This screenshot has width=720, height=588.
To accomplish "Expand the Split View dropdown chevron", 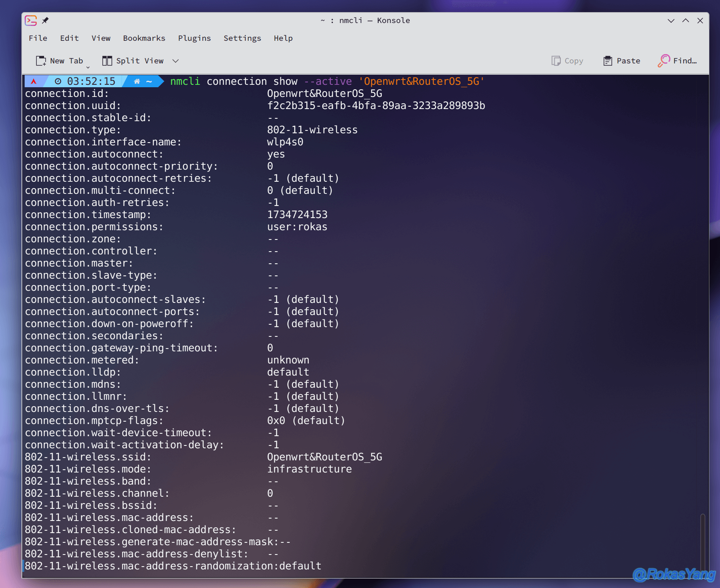I will tap(175, 61).
